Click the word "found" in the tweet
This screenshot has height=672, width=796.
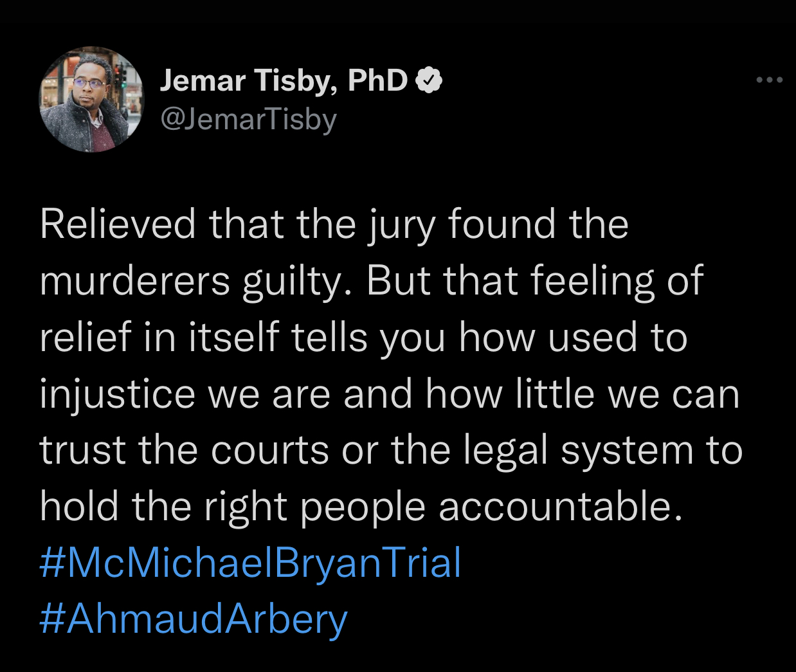coord(502,224)
